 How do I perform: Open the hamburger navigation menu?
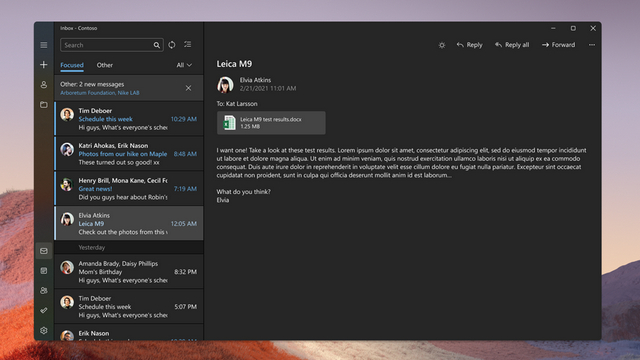tap(44, 45)
